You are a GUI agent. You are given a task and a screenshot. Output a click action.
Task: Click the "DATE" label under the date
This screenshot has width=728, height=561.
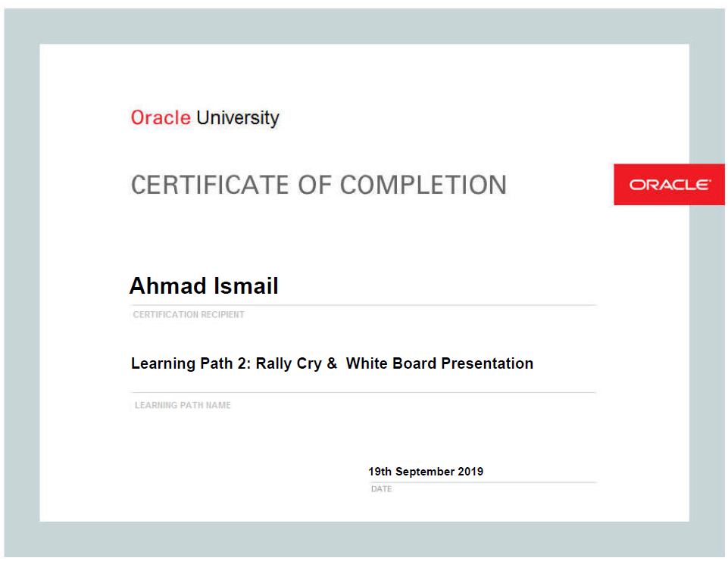click(381, 489)
